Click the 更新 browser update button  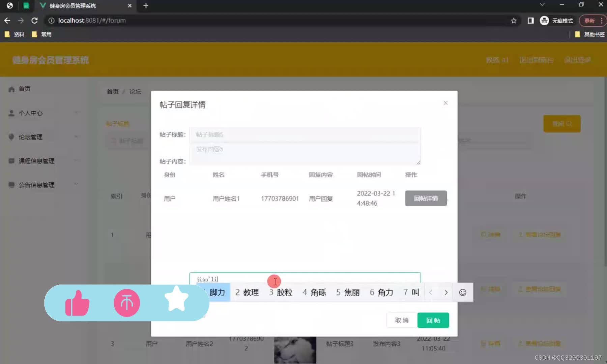point(592,21)
